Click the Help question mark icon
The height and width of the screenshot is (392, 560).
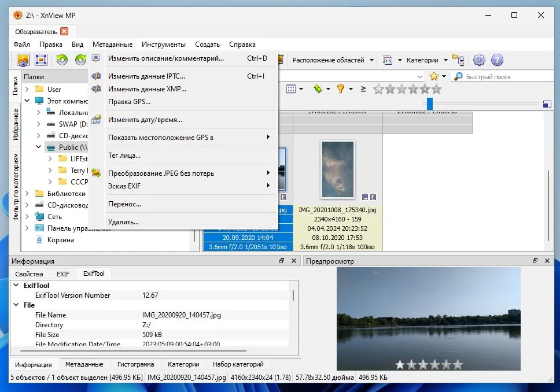coord(496,60)
